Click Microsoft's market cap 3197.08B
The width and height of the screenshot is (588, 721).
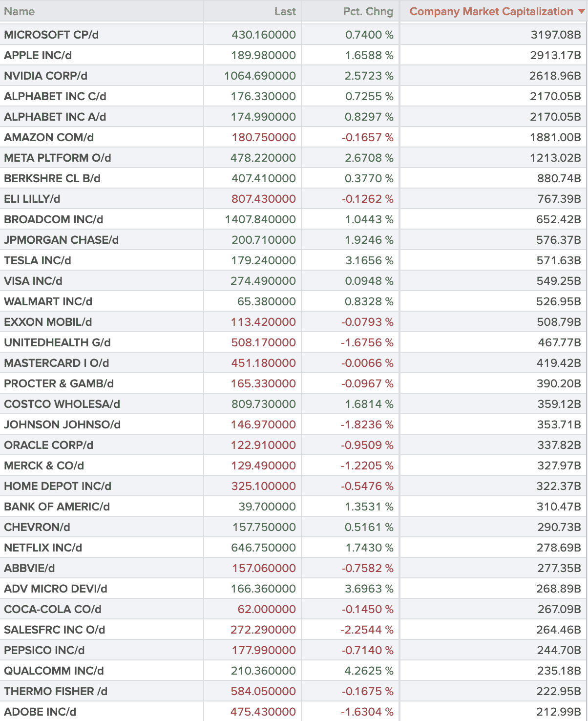pos(556,35)
